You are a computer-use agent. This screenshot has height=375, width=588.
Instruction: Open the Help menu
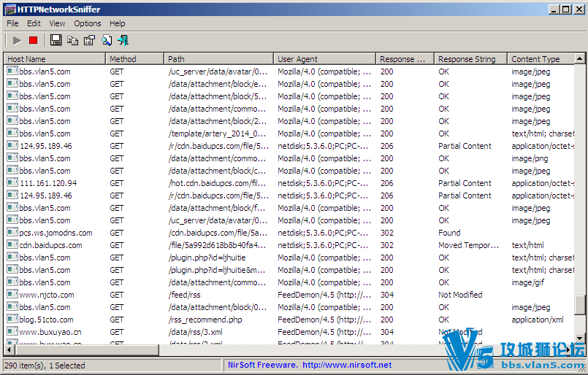click(x=118, y=23)
